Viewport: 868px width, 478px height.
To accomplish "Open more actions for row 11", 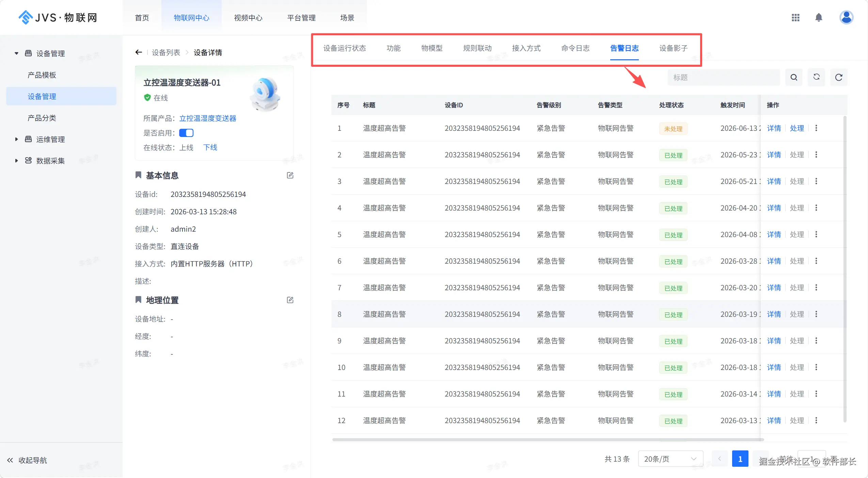I will pos(816,394).
